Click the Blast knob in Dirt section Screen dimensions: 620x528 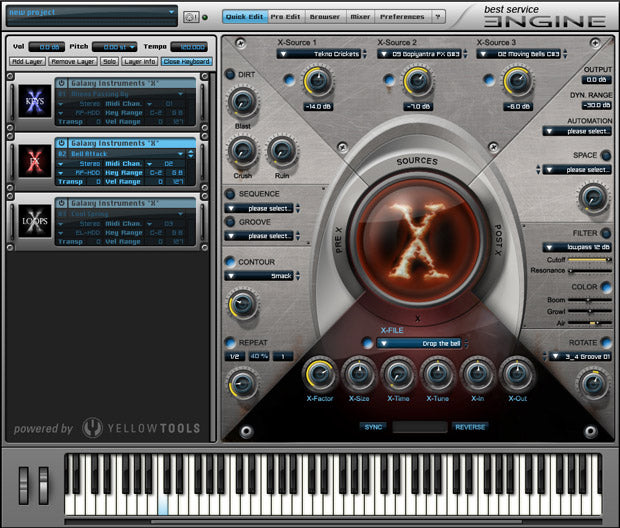[242, 102]
